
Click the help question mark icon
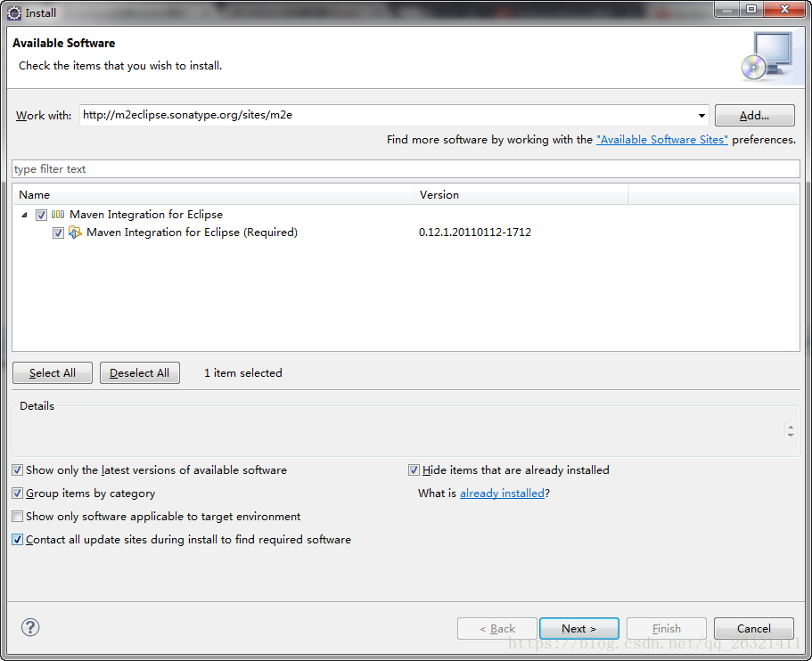[x=30, y=627]
